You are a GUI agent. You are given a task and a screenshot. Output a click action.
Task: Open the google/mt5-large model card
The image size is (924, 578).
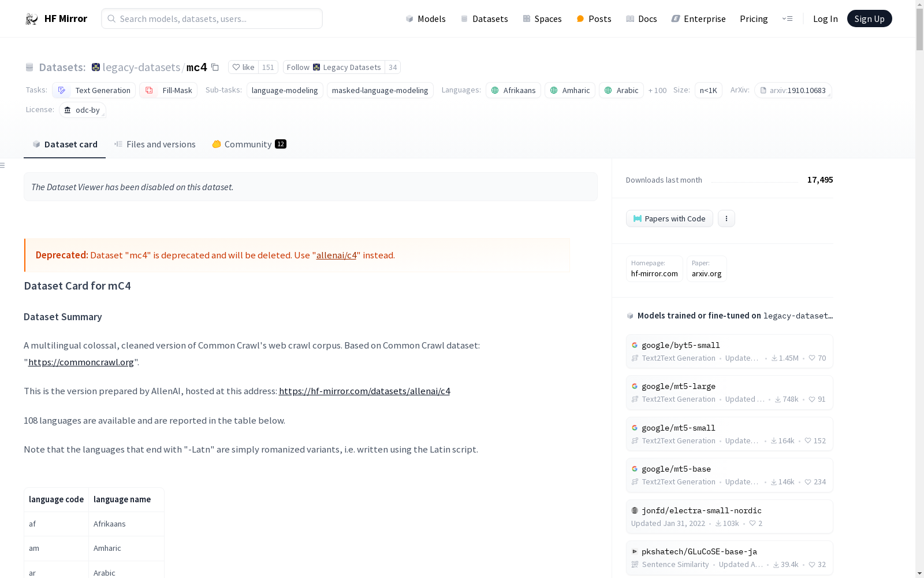(729, 392)
